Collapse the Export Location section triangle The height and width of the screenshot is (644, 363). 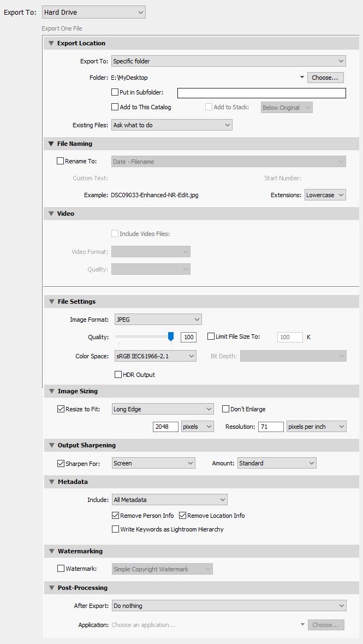51,43
